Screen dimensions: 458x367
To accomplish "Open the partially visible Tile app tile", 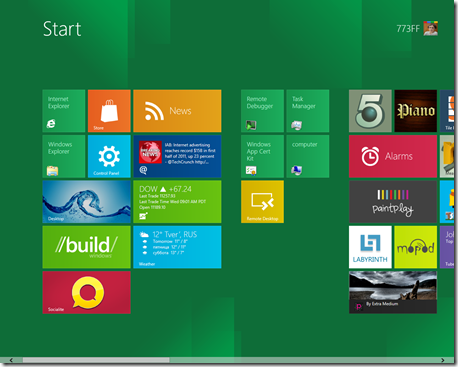I will point(447,111).
